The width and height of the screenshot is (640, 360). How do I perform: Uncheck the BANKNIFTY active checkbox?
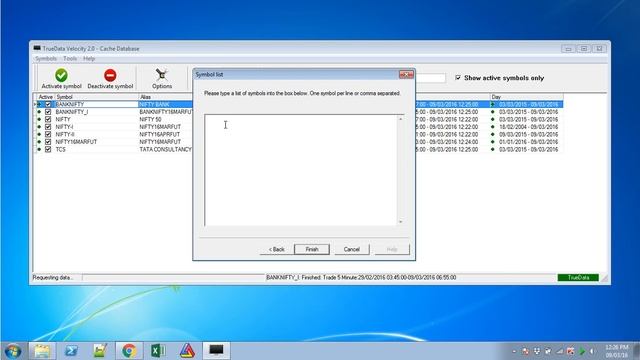click(x=48, y=104)
